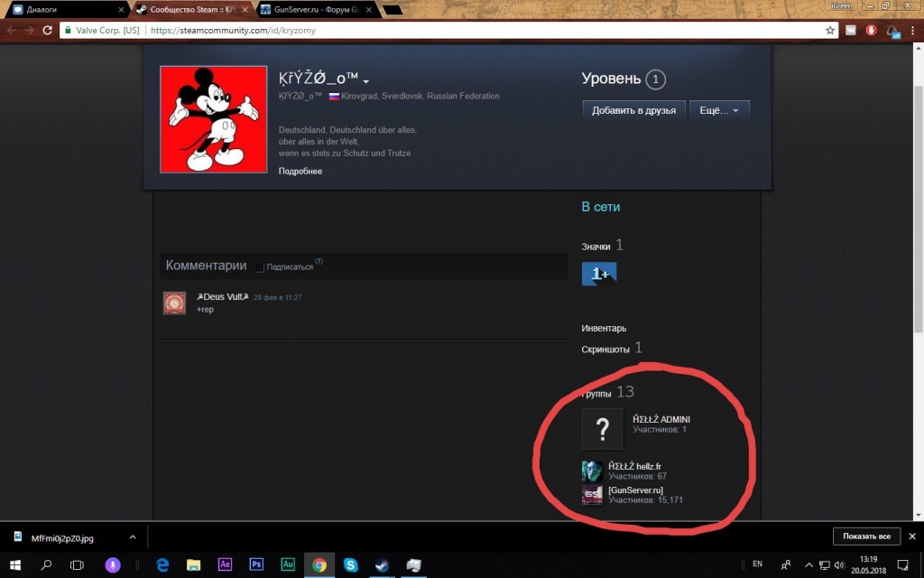Open the level 1+ badge icon
Screen dimensions: 924x578
pyautogui.click(x=599, y=274)
